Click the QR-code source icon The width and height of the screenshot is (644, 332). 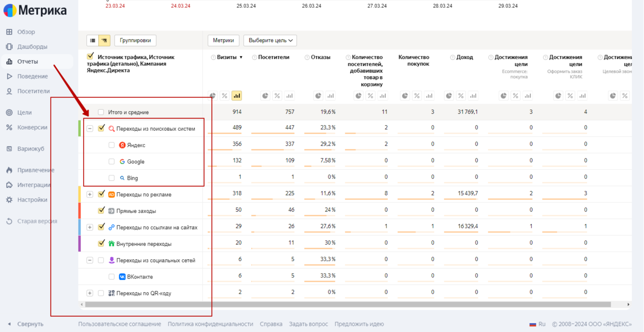(111, 293)
